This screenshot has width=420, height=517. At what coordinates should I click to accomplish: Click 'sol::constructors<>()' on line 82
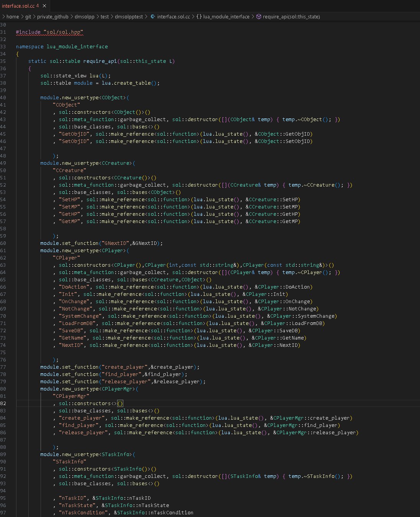click(91, 403)
